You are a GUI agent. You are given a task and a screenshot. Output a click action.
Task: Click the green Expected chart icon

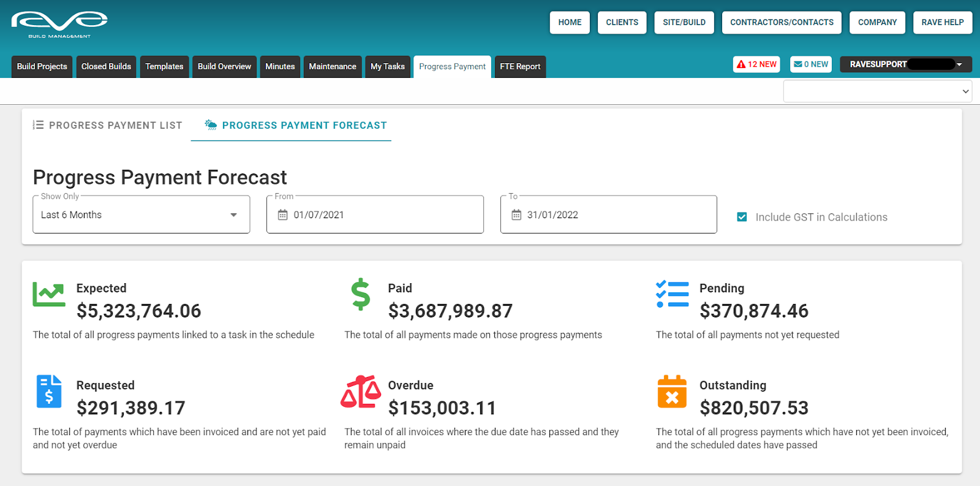pos(49,295)
